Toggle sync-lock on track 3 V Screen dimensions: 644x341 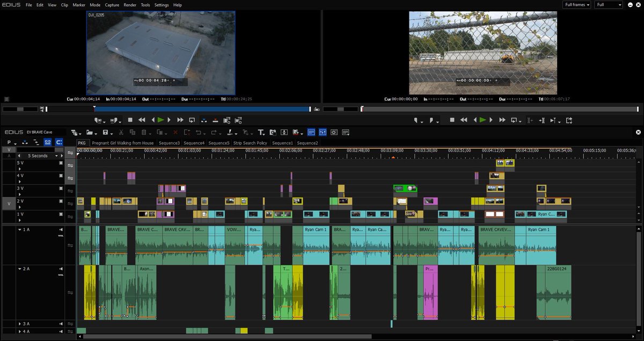click(70, 191)
